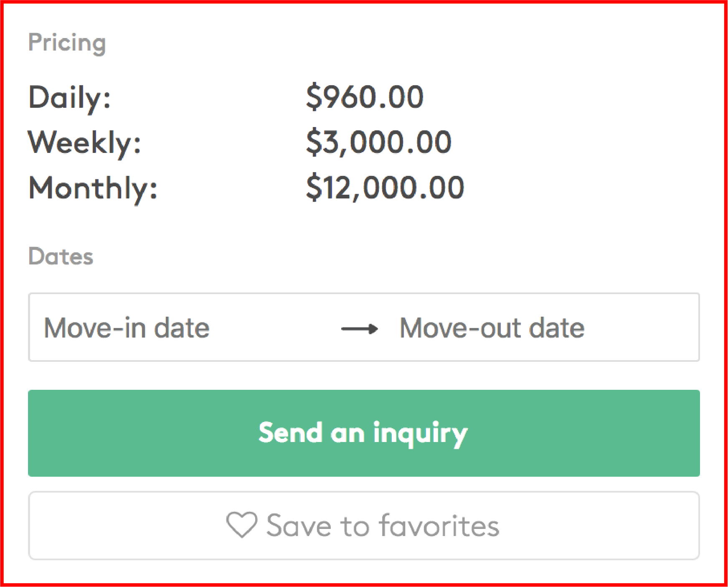
Task: Click the word 'Send' on the inquiry button
Action: [x=290, y=433]
